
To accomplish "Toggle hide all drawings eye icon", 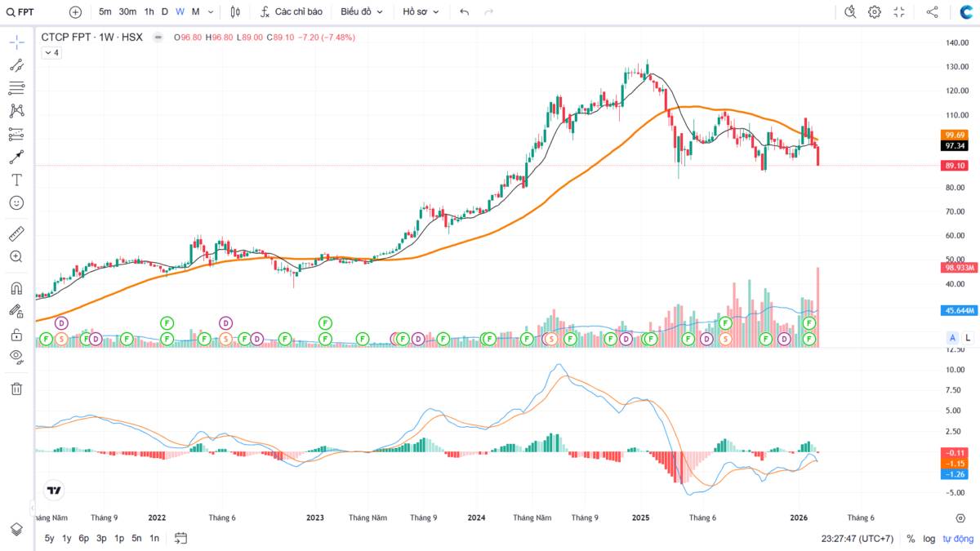I will pos(16,357).
